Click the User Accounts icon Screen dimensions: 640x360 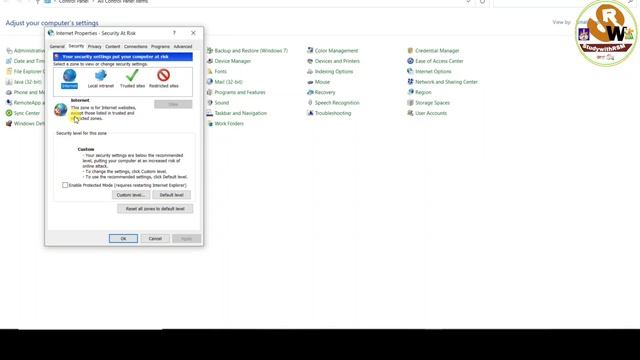410,113
